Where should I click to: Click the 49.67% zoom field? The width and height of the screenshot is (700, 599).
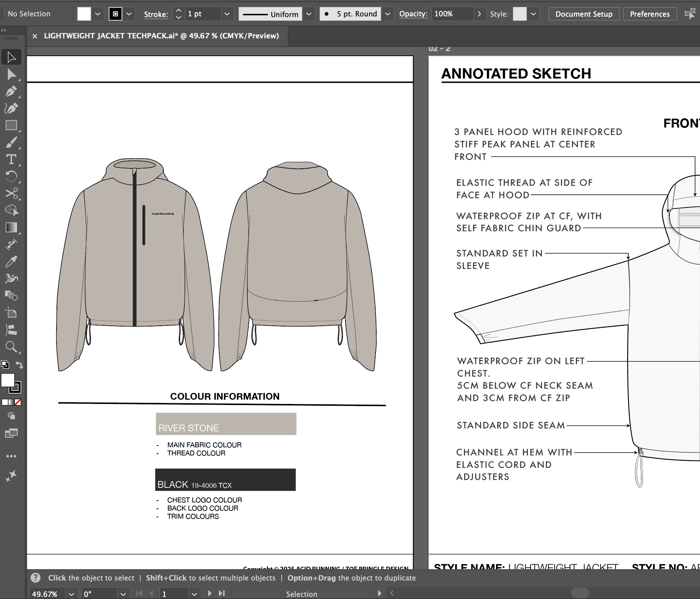click(47, 594)
